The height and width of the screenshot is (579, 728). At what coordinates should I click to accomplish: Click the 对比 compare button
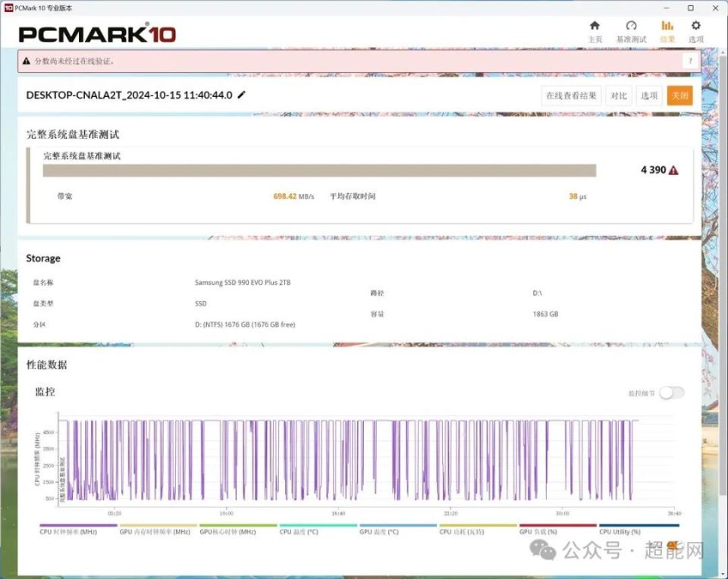pos(619,95)
